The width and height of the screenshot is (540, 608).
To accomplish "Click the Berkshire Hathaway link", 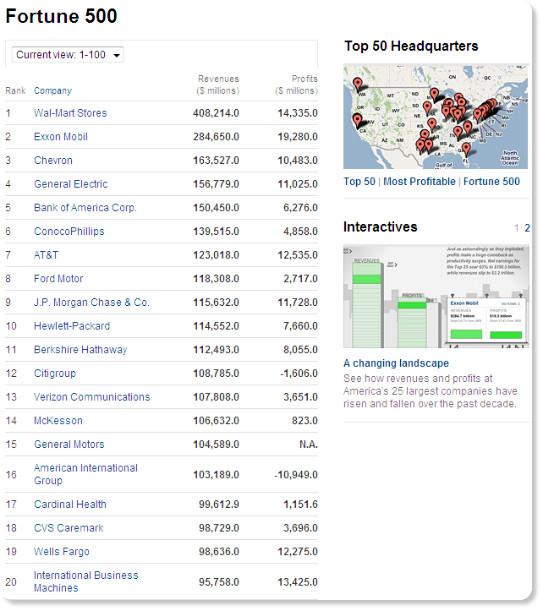I will point(80,350).
